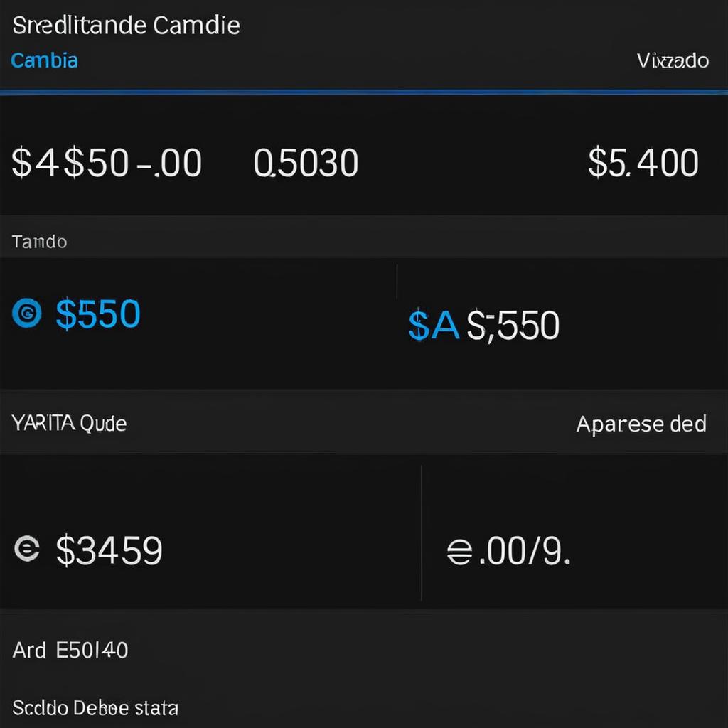The image size is (728, 728).
Task: Click the striped coin icon before .00/9.
Action: click(x=459, y=552)
